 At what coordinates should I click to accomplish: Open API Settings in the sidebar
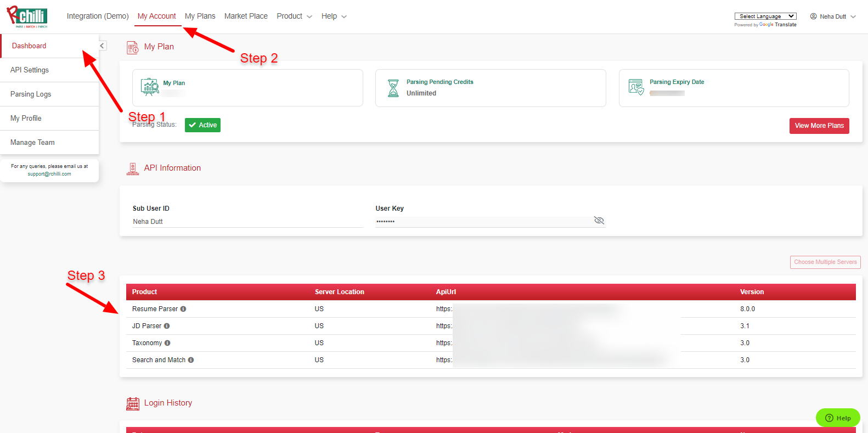click(x=49, y=70)
